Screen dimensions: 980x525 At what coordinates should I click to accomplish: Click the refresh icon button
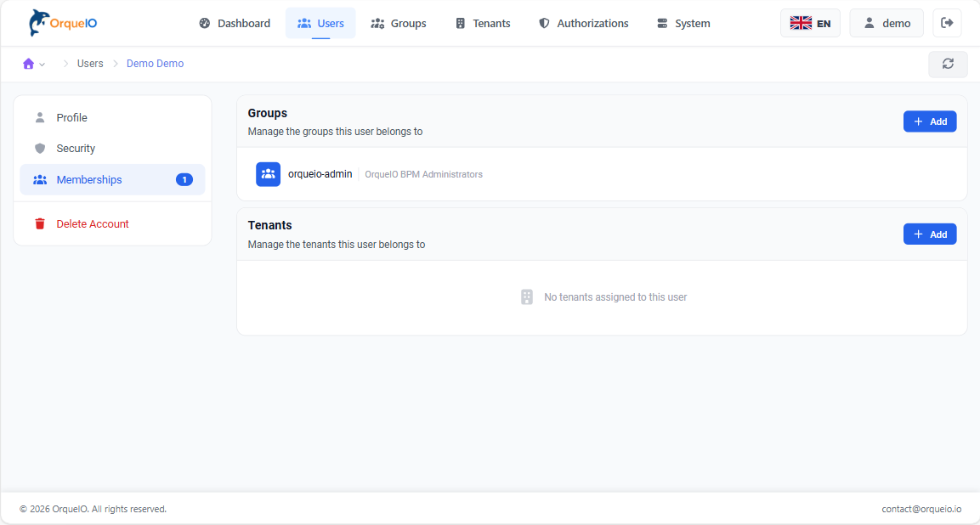pos(948,64)
